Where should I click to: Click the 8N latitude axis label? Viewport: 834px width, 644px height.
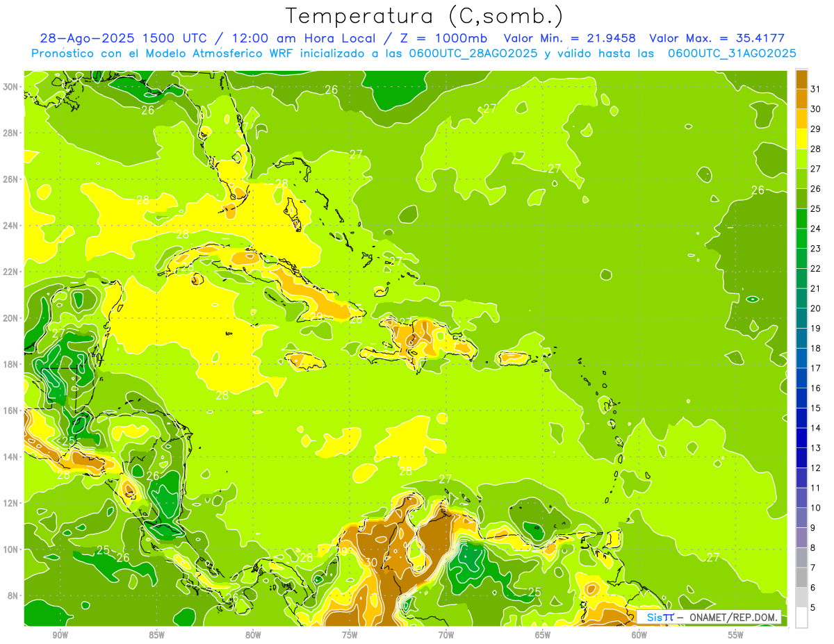pos(13,595)
